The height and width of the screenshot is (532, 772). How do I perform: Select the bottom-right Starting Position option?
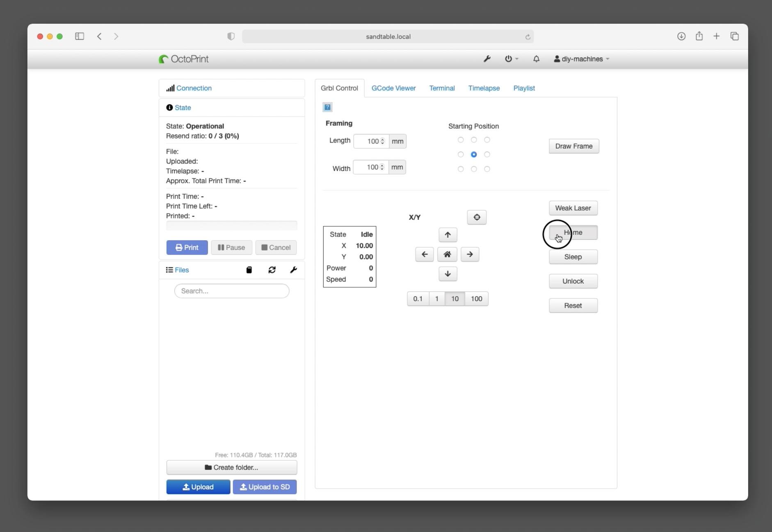[x=488, y=169]
